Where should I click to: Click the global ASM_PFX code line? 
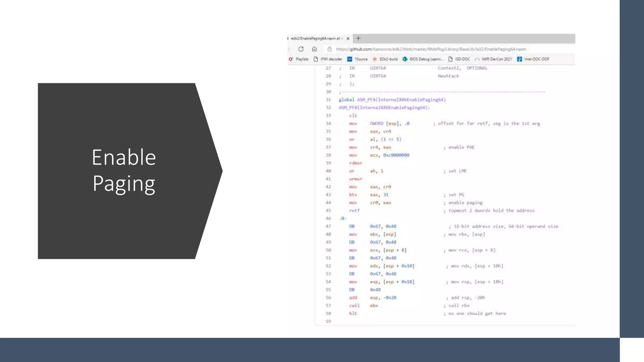392,100
